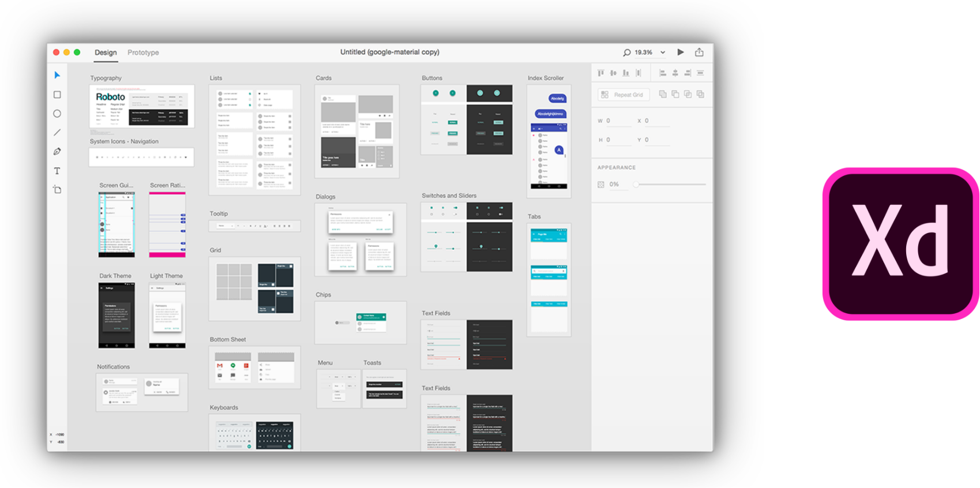Screen dimensions: 980x488
Task: Click the opacity slider handle
Action: 636,185
